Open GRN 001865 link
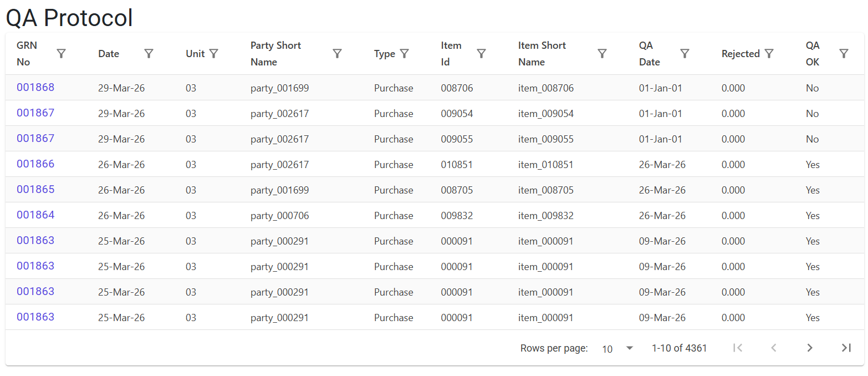Image resolution: width=868 pixels, height=376 pixels. [35, 190]
